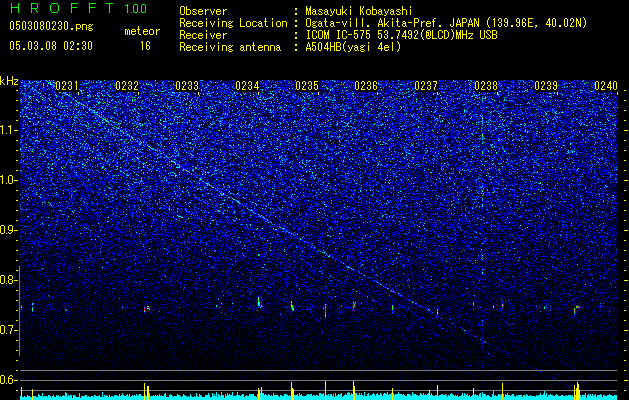Select observer name Masayuki Kobayashi

click(359, 11)
